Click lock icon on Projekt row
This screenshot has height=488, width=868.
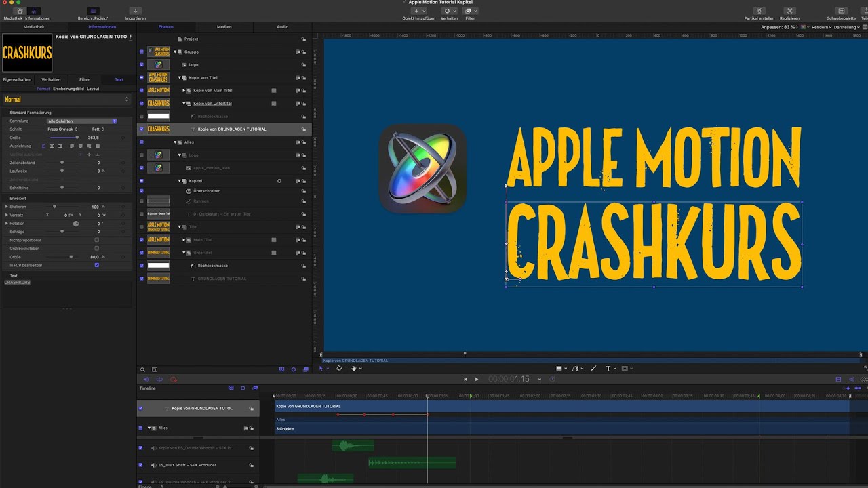click(x=303, y=39)
